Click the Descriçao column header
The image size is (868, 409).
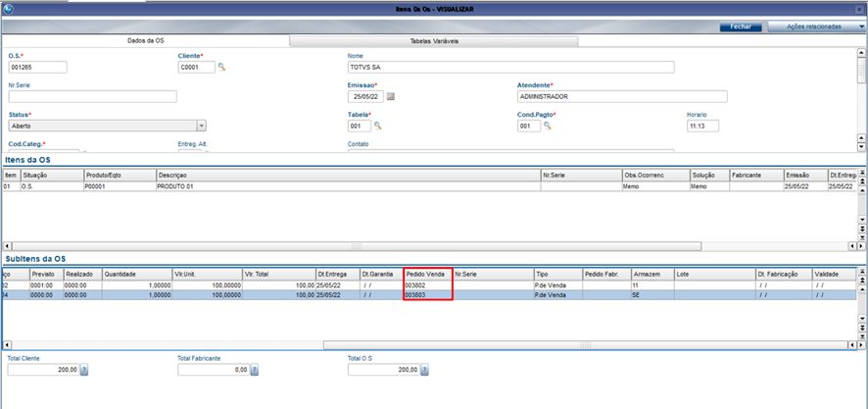coord(348,176)
